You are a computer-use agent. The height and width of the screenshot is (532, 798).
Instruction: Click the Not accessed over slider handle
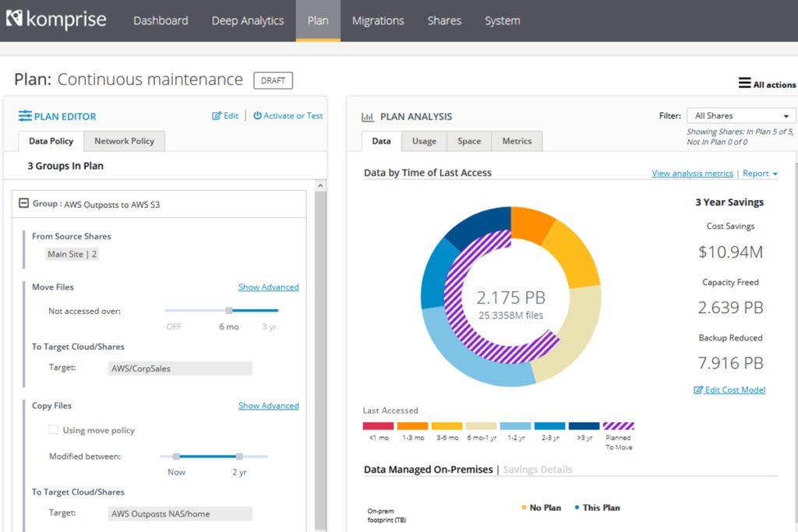[229, 311]
